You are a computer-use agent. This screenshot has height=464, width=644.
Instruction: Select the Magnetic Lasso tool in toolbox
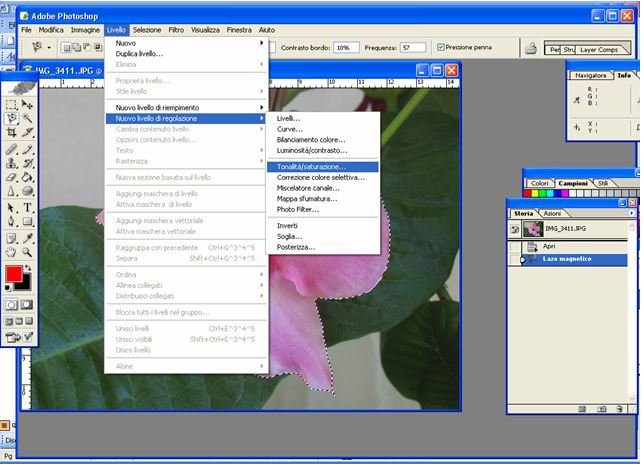click(11, 118)
